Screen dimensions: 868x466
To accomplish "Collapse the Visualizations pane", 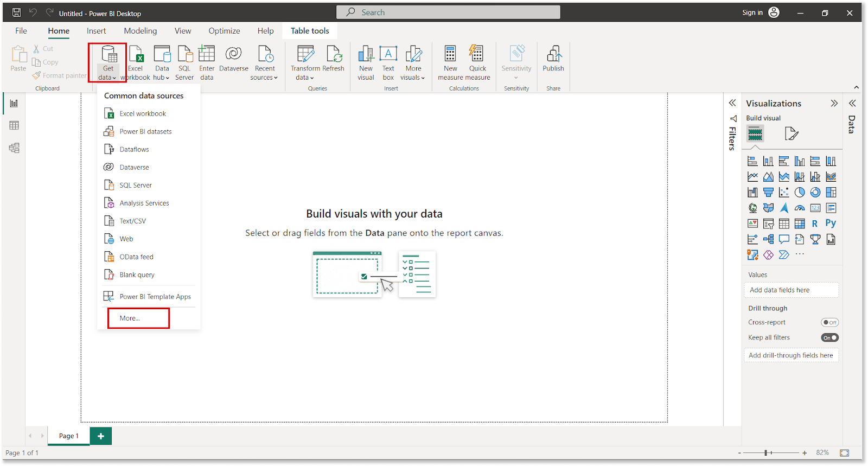I will [834, 103].
